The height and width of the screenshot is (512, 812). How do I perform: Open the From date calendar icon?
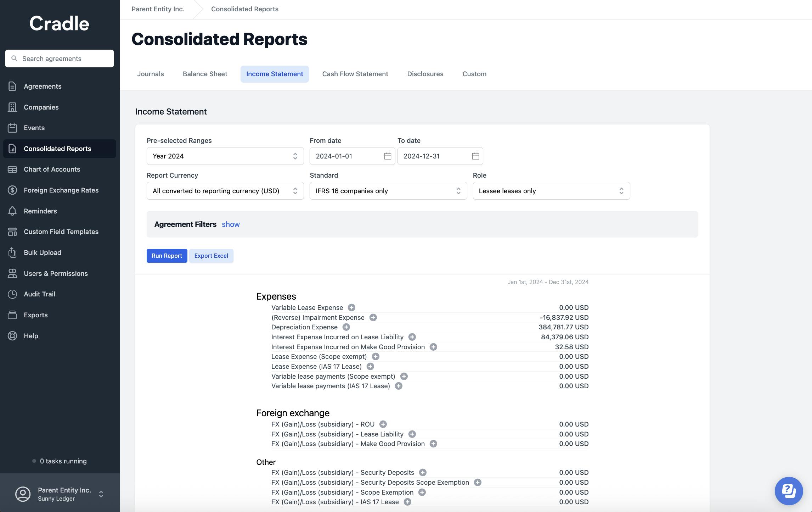coord(388,156)
